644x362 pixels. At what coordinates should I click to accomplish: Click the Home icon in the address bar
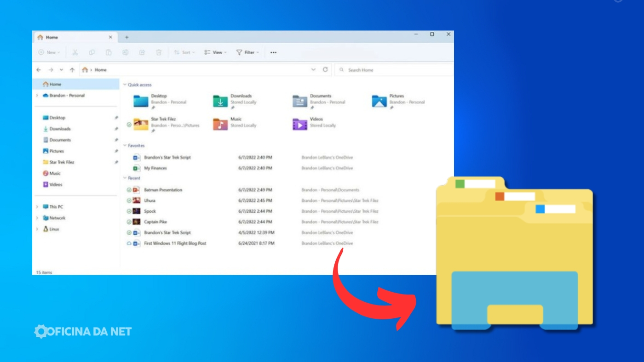pyautogui.click(x=86, y=69)
